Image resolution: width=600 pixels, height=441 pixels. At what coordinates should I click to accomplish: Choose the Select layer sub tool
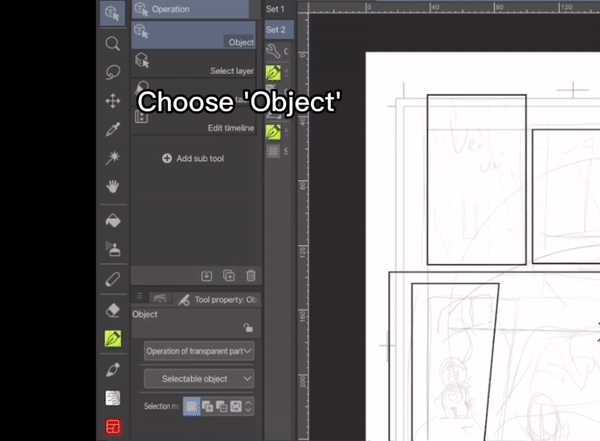(194, 64)
